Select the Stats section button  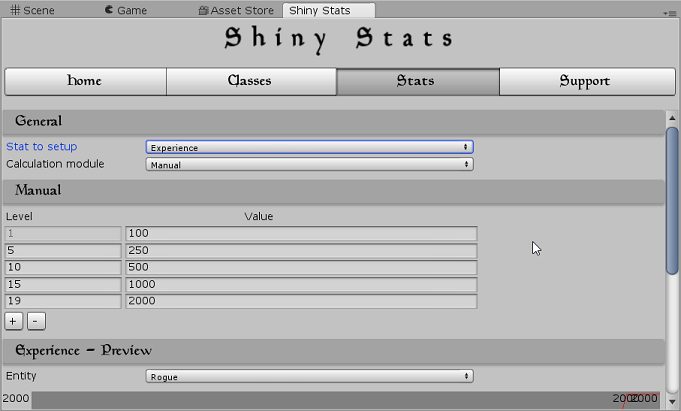click(417, 81)
